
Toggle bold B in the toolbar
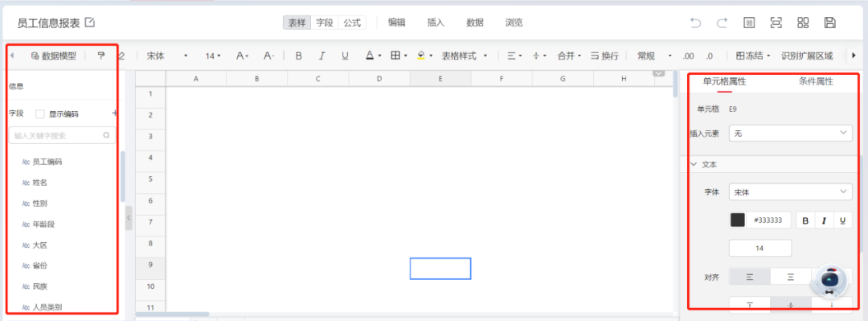pos(298,56)
